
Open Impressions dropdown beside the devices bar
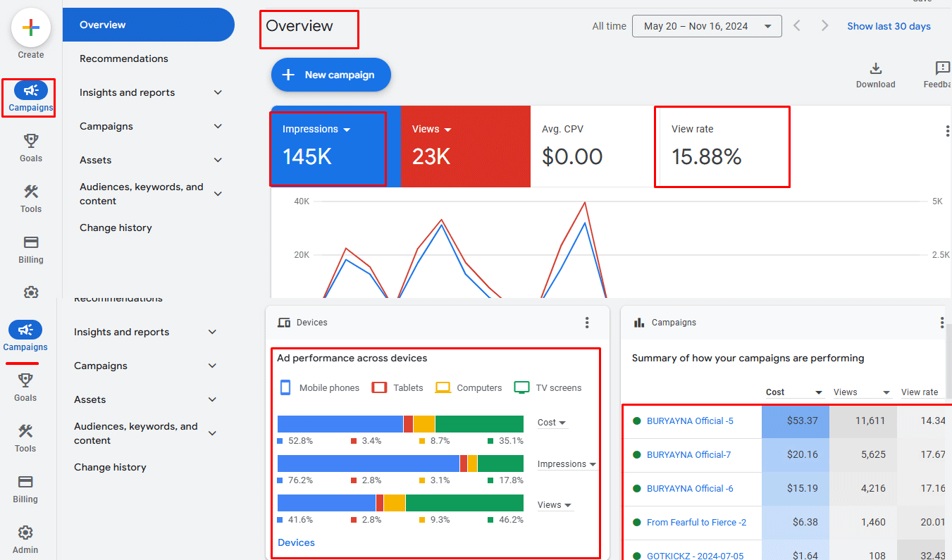567,465
